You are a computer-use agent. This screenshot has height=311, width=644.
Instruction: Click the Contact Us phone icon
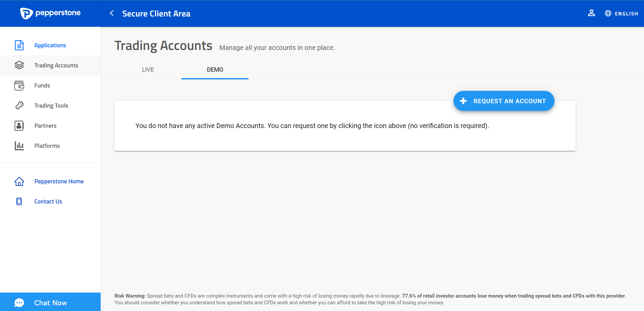pyautogui.click(x=19, y=201)
